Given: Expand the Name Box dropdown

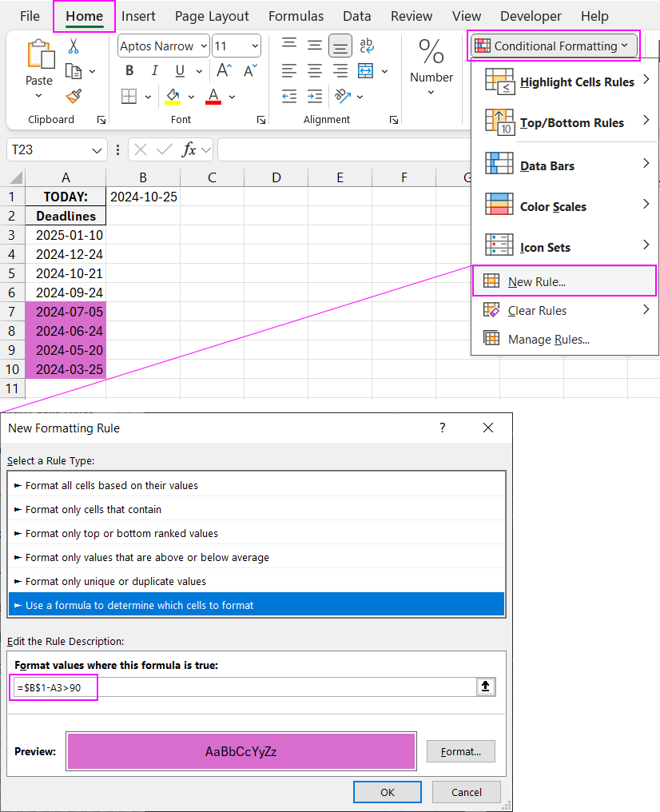Looking at the screenshot, I should point(97,149).
